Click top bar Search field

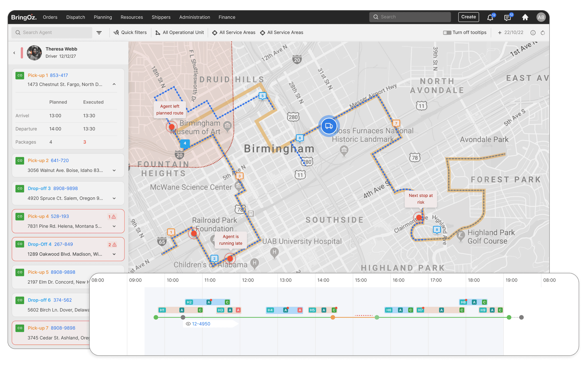tap(410, 17)
